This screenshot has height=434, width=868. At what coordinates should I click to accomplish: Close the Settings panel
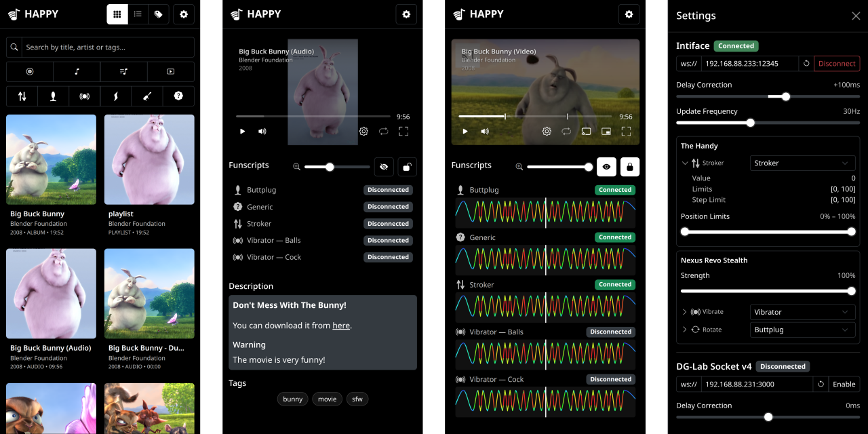856,16
